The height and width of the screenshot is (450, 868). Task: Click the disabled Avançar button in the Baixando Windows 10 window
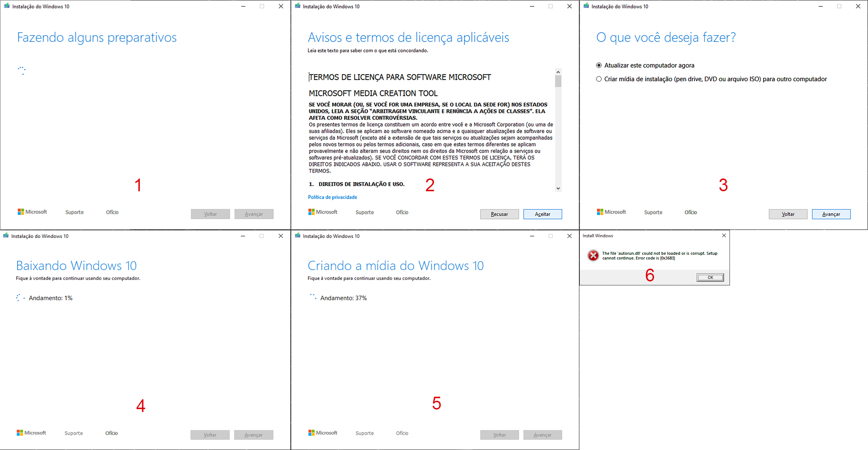click(254, 435)
